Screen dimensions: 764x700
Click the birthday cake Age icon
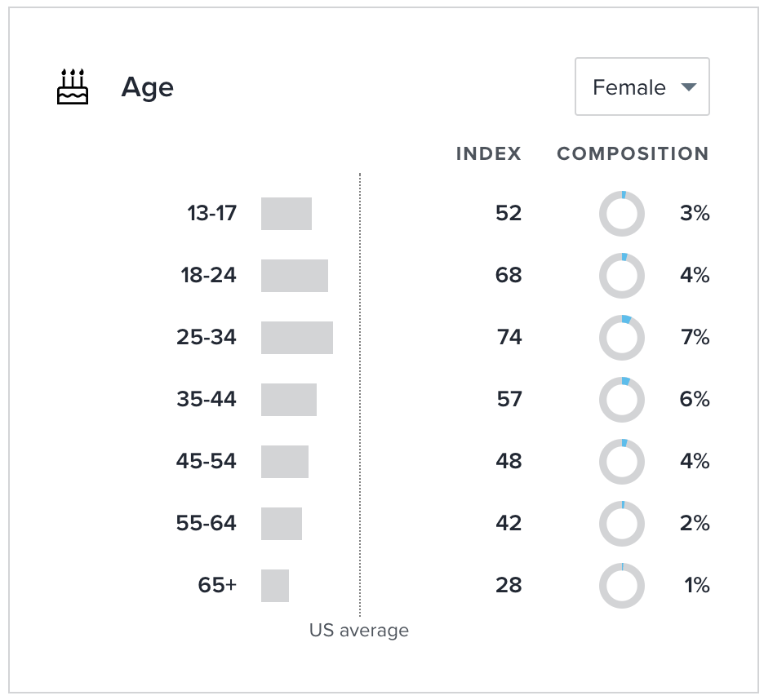point(72,86)
